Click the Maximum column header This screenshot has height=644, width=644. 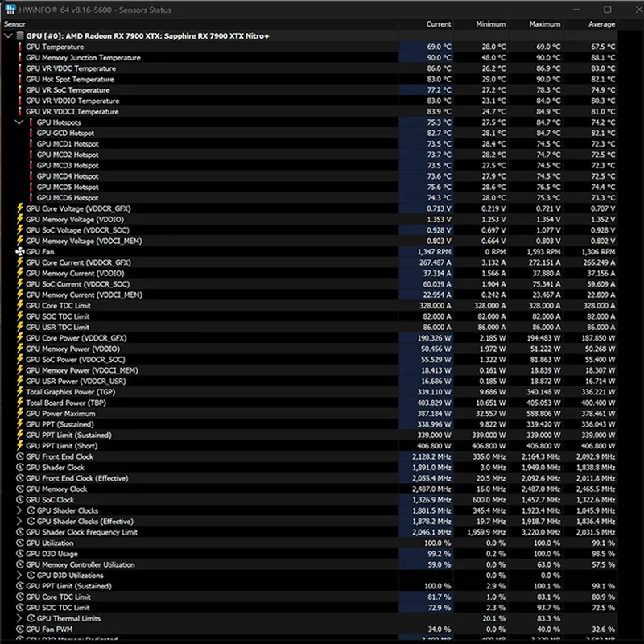point(545,24)
